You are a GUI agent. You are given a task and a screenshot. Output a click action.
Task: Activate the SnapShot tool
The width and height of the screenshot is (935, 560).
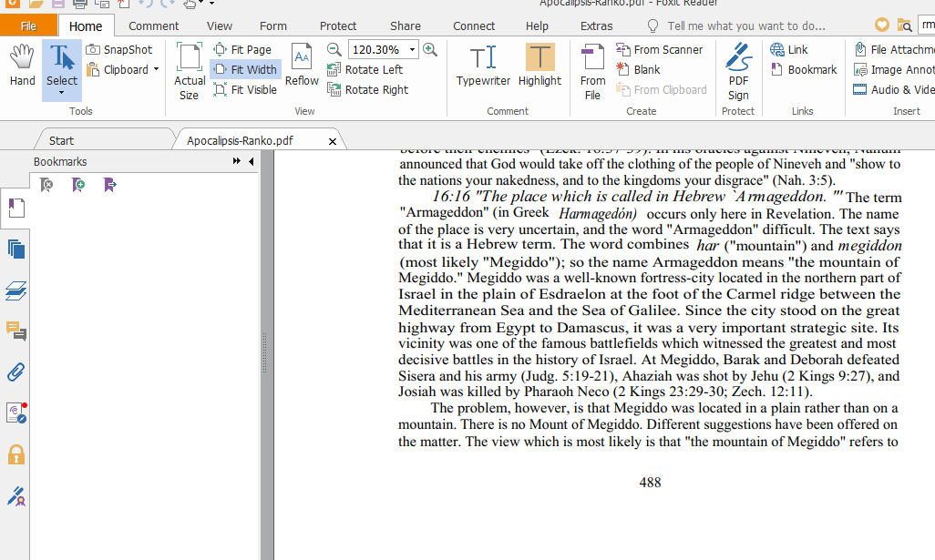[119, 49]
